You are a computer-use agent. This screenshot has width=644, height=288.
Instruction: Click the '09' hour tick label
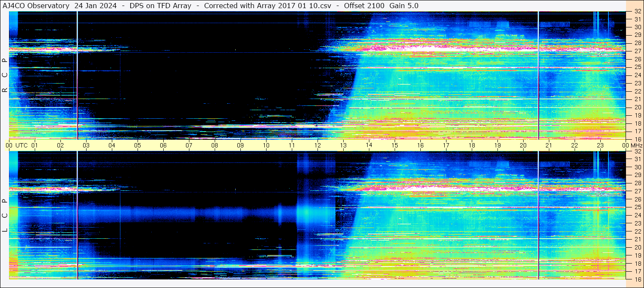point(240,145)
